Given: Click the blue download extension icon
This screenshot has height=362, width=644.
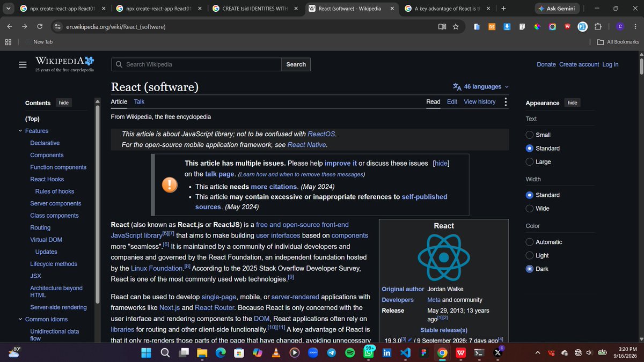Looking at the screenshot, I should (x=507, y=27).
